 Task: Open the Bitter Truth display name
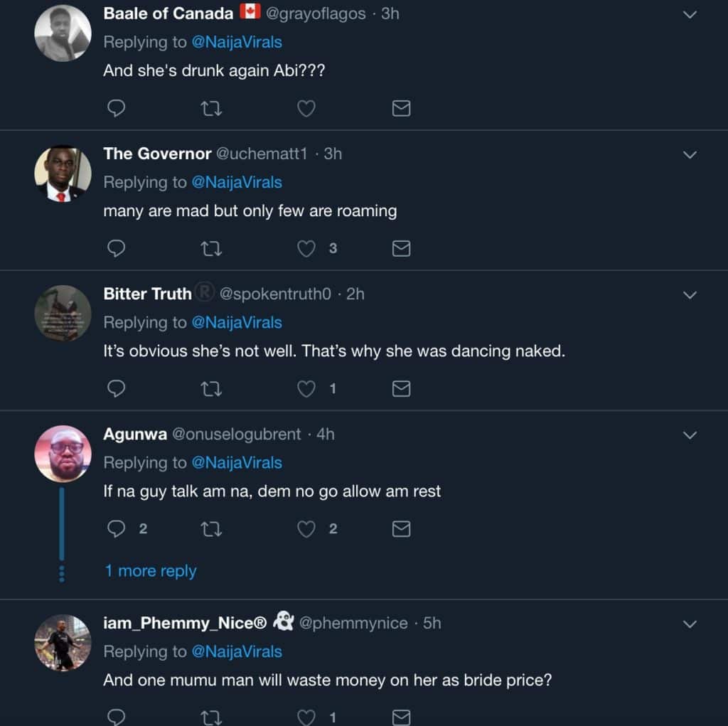(147, 294)
